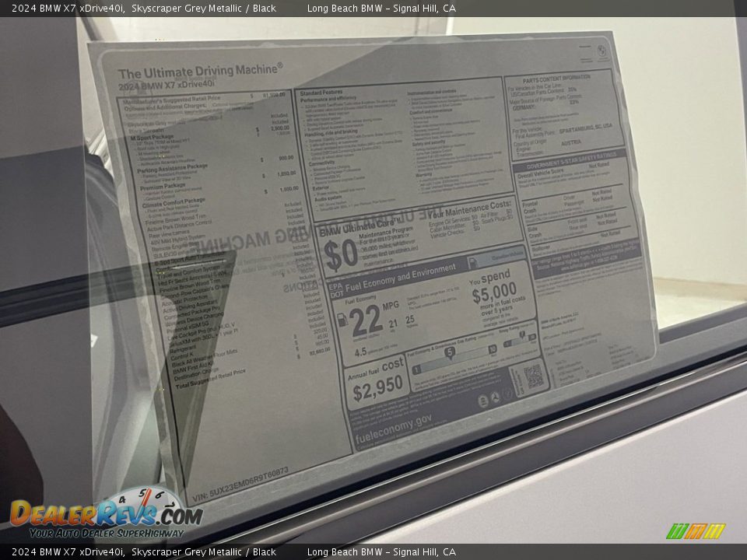This screenshot has height=560, width=747.
Task: Click the Gasoline Vehicle pump icon in the fuel label header
Action: click(473, 262)
